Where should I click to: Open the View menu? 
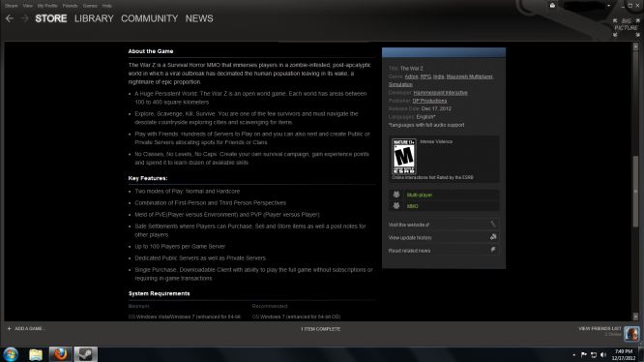pyautogui.click(x=27, y=6)
